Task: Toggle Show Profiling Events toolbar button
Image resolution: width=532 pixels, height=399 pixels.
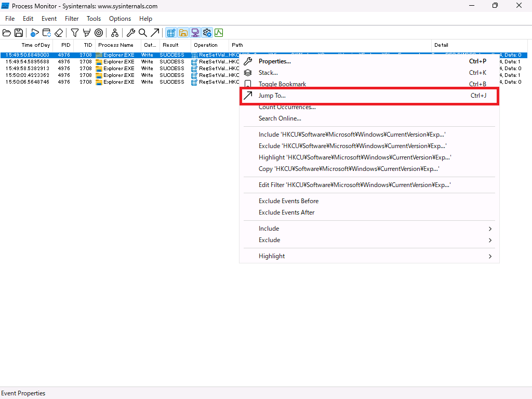Action: [x=219, y=33]
